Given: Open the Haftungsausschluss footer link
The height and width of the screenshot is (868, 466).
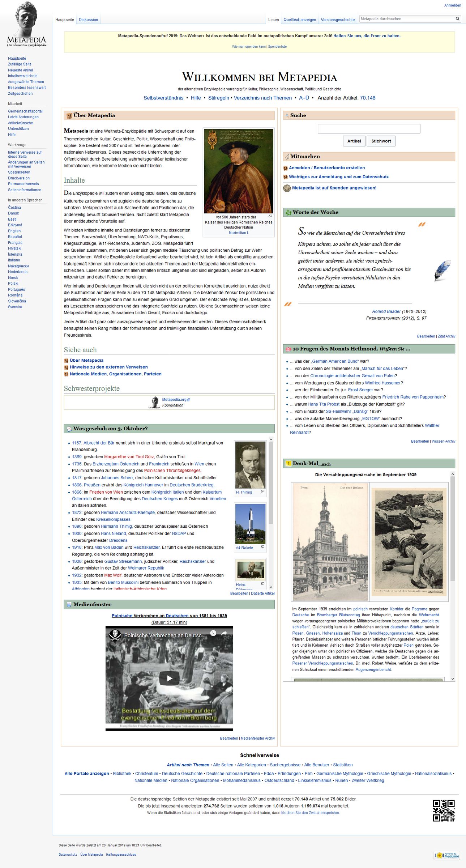Looking at the screenshot, I should tap(121, 855).
